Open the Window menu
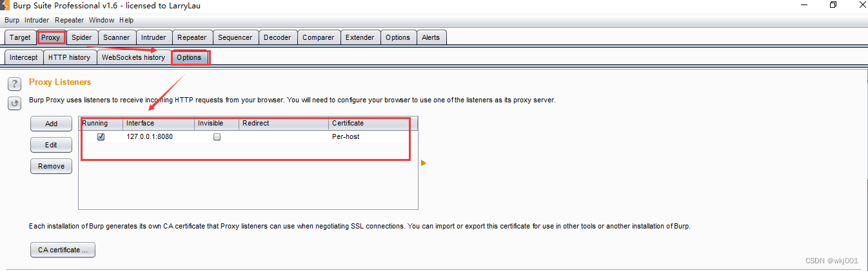The height and width of the screenshot is (271, 868). pyautogui.click(x=102, y=20)
